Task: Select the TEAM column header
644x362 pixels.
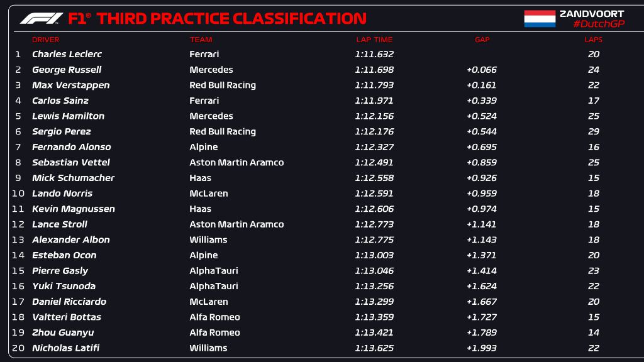Action: point(201,40)
